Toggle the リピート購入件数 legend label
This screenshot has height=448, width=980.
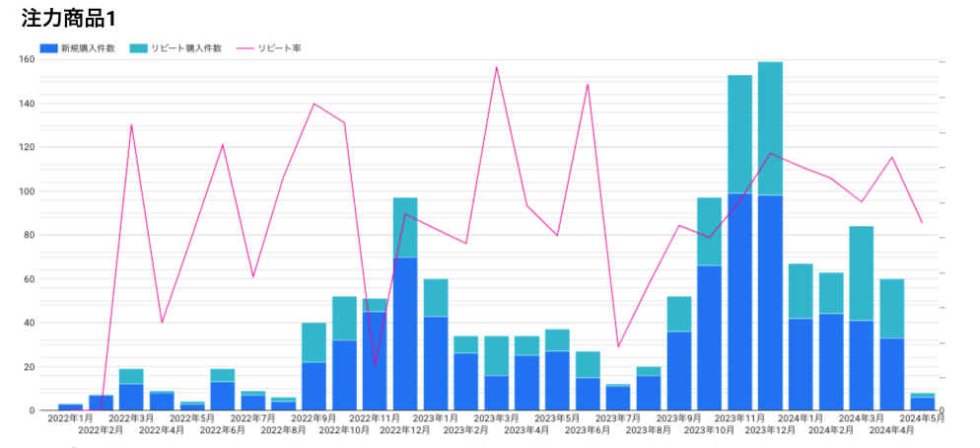186,47
